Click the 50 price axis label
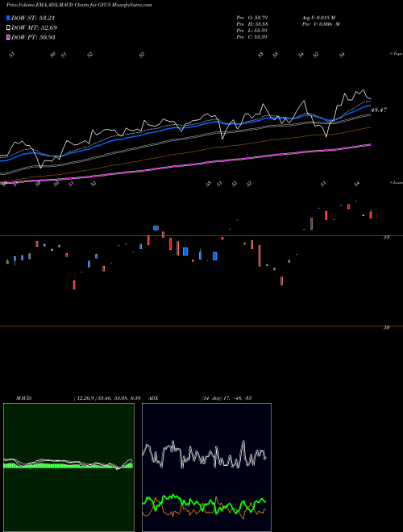Image resolution: width=403 pixels, height=532 pixels. (386, 328)
